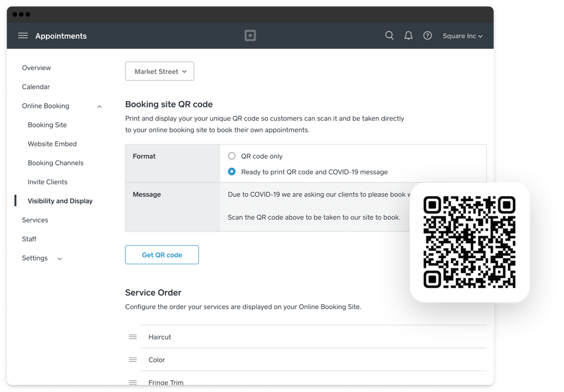Click the Get QR code button
Viewport: 564px width, 392px height.
(162, 255)
